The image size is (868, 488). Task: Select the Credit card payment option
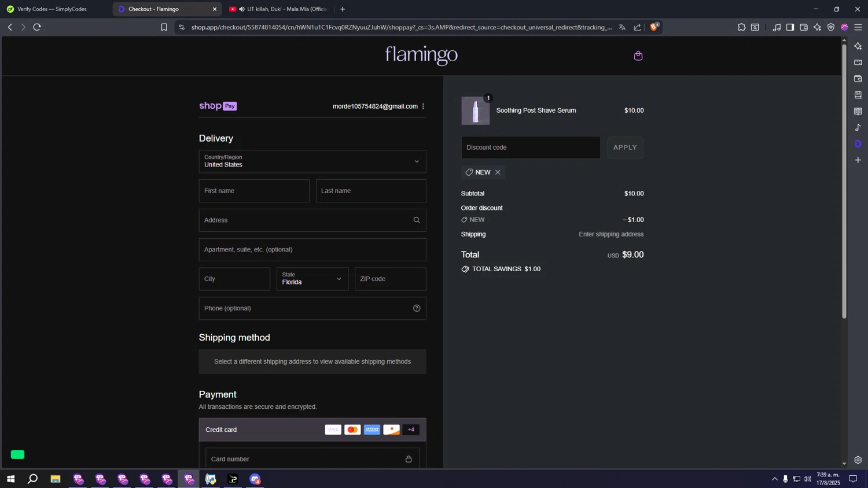pos(312,430)
